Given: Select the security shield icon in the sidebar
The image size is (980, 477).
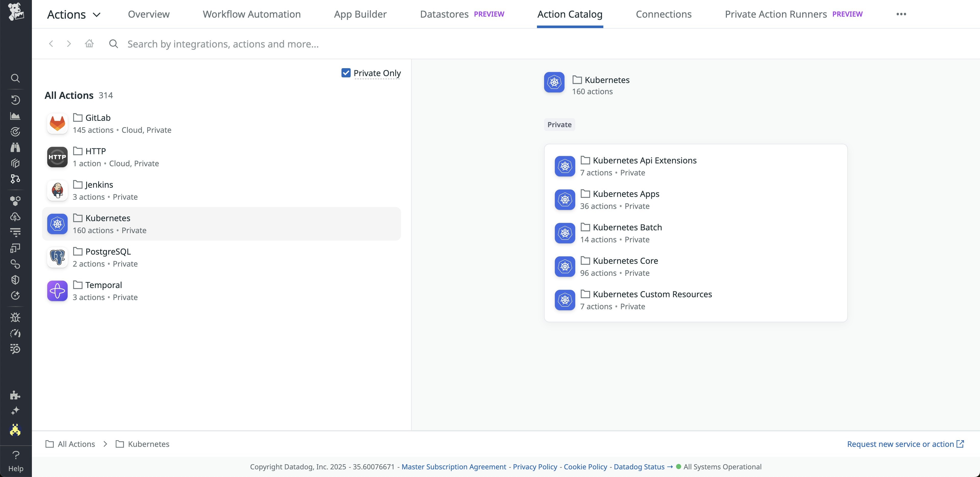Looking at the screenshot, I should (x=15, y=280).
